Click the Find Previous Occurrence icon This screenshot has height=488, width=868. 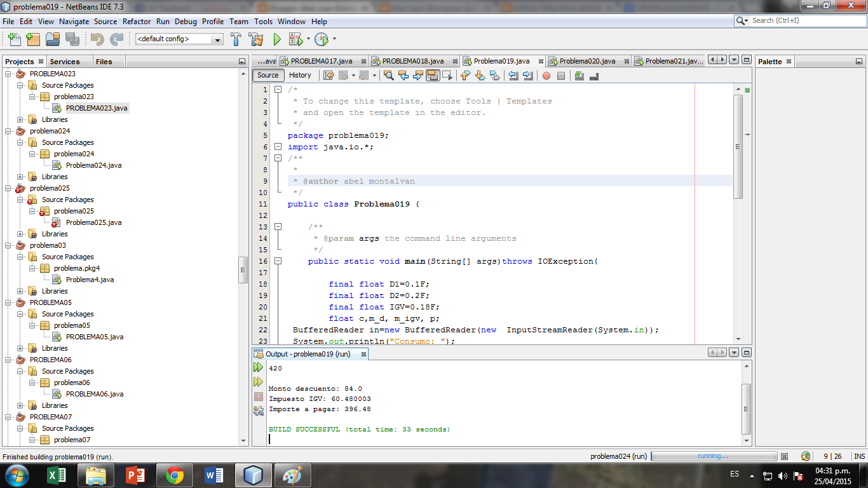tap(403, 75)
